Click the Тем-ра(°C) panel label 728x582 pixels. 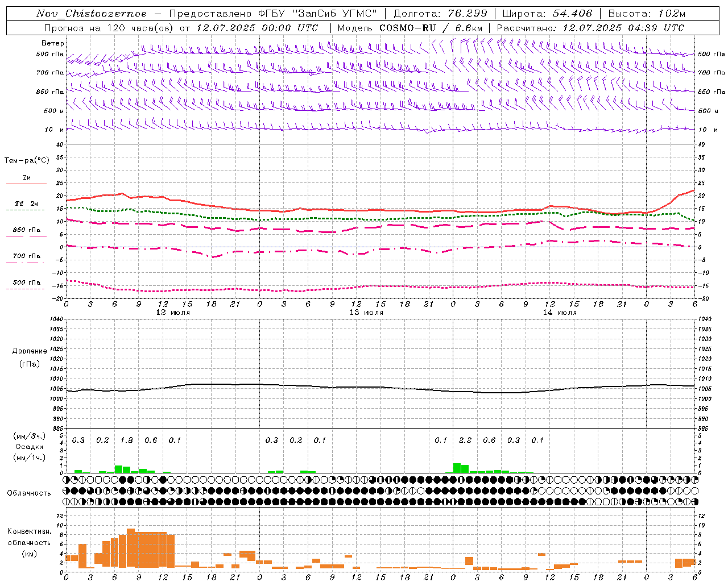[x=27, y=161]
